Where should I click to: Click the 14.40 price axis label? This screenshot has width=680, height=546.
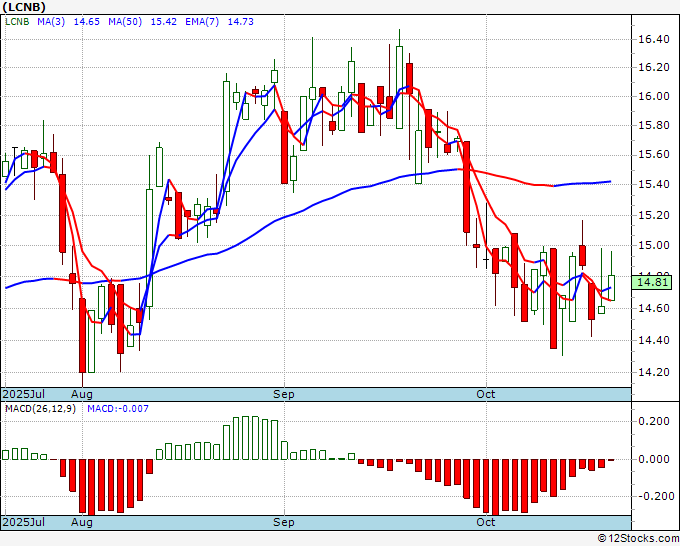[x=654, y=340]
